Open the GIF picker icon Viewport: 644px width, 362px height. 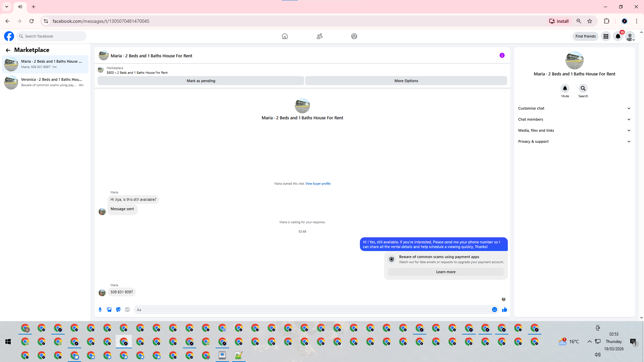[127, 310]
